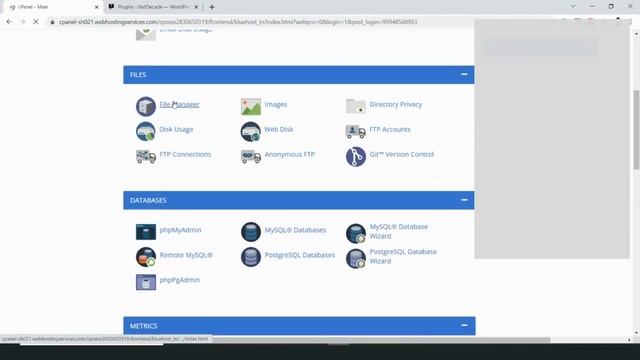Close the Plugins WordPress tab
The width and height of the screenshot is (640, 360).
(x=196, y=7)
